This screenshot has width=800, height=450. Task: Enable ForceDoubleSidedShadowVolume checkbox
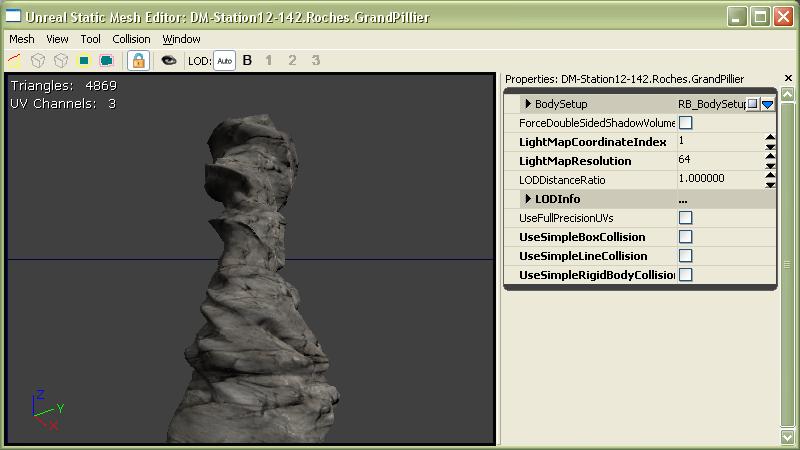[x=686, y=123]
